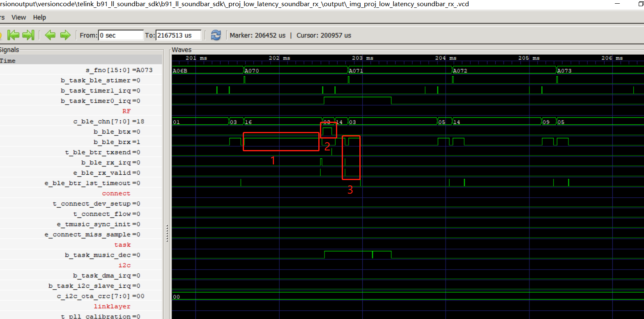Open the View menu
Screen dimensions: 644x319
18,17
